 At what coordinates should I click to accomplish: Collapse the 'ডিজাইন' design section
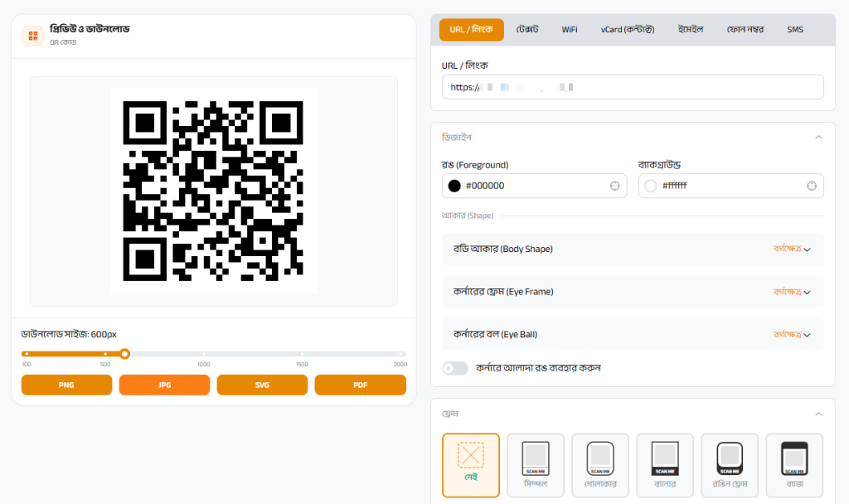point(818,138)
